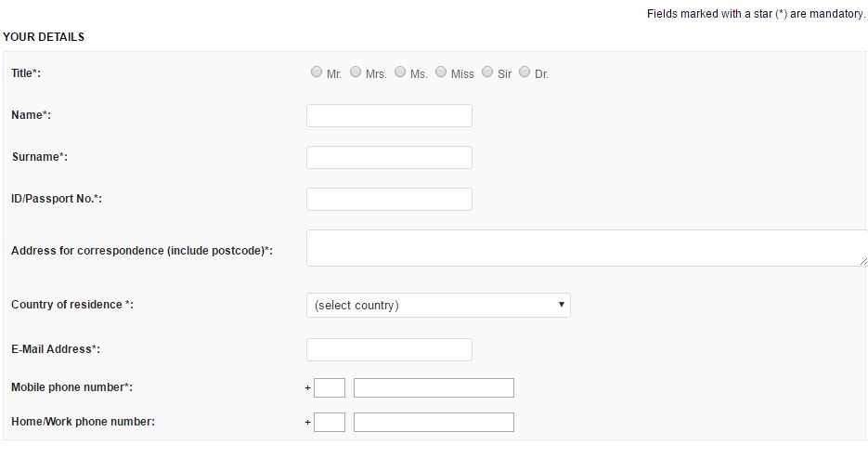The image size is (868, 458).
Task: Click the select country dropdown arrow
Action: pos(561,305)
